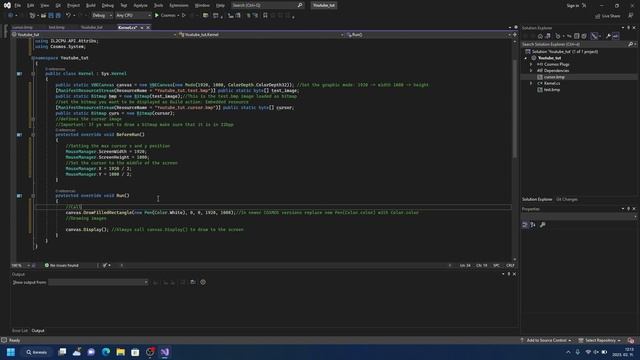Collapse the Youtube_tut project node
The width and height of the screenshot is (640, 360).
(526, 58)
